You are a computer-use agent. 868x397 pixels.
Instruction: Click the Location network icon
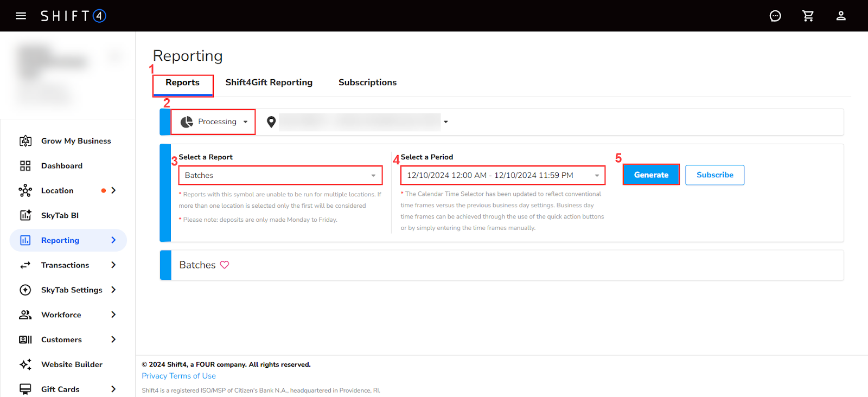pyautogui.click(x=25, y=190)
